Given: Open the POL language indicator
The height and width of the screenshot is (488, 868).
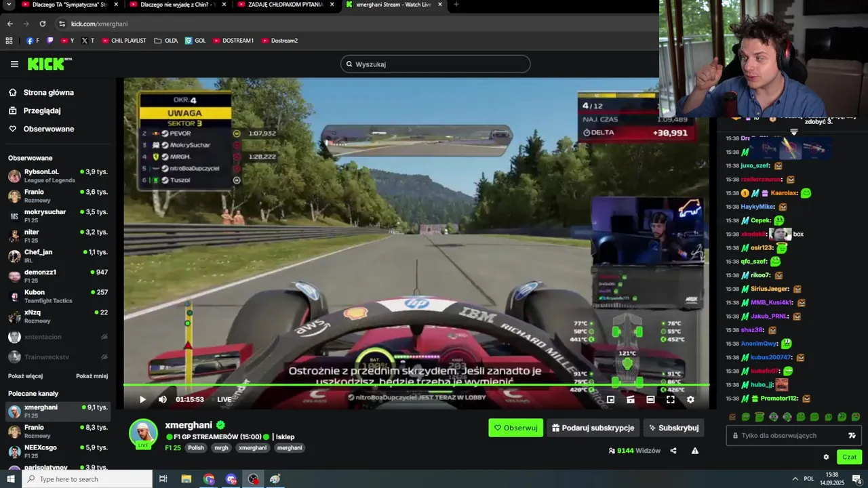Looking at the screenshot, I should (809, 479).
